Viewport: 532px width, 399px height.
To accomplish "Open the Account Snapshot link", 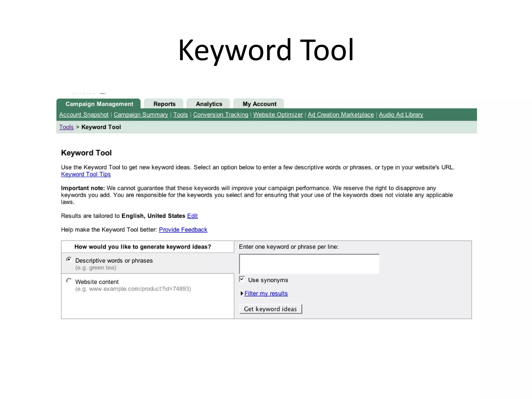I will (84, 115).
